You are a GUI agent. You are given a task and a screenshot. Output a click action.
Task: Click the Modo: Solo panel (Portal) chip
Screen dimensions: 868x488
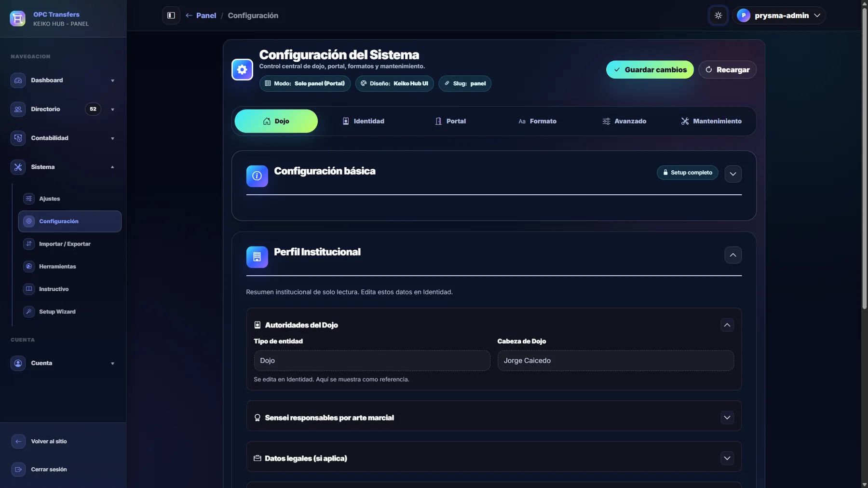click(x=305, y=84)
